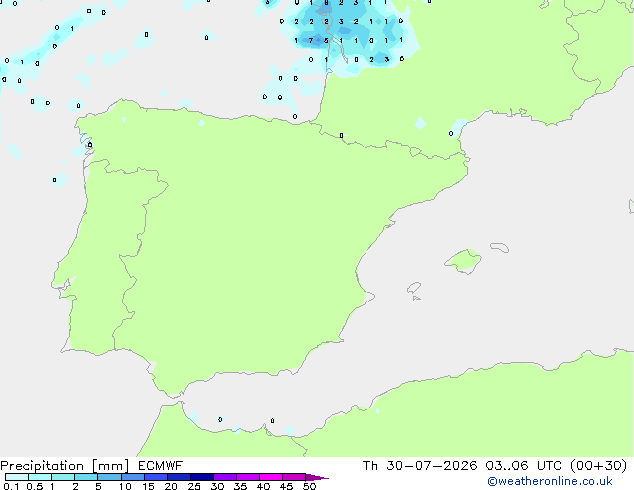Click the "ECMWF" model label
The width and height of the screenshot is (634, 490).
tap(161, 466)
